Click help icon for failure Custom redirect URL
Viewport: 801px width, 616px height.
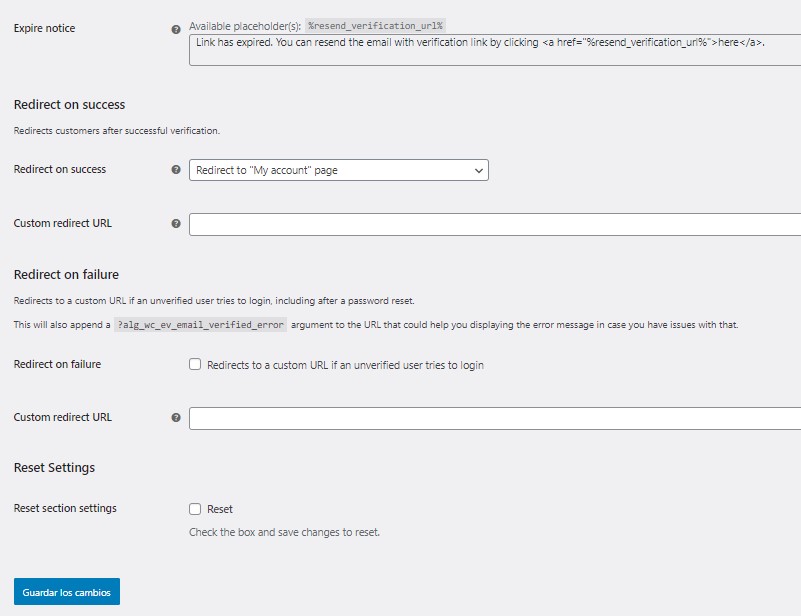pos(176,418)
